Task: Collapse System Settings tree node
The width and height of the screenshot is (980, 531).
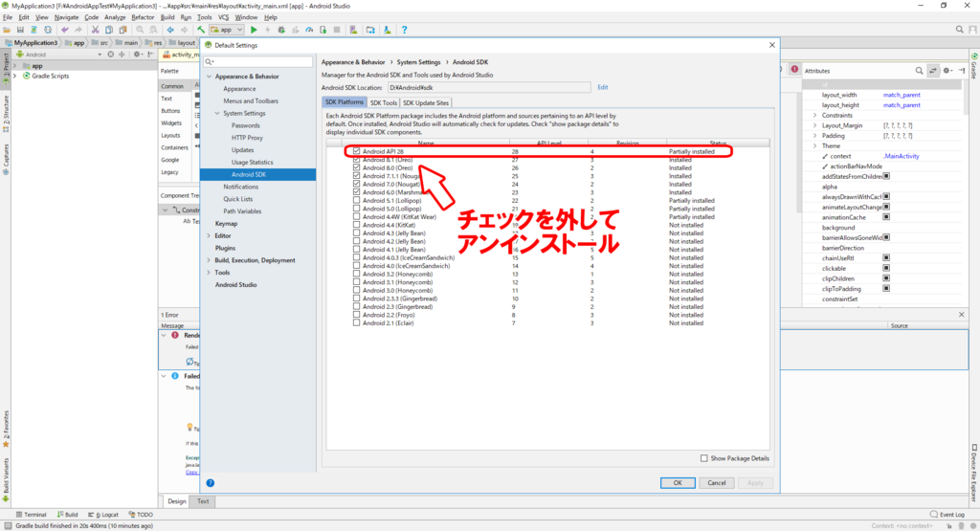Action: point(217,113)
